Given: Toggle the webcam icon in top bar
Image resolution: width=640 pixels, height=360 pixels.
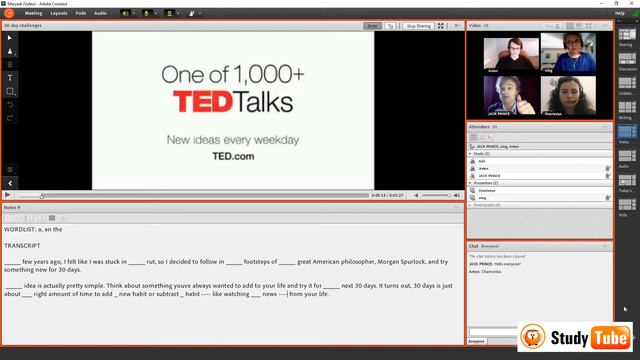Looking at the screenshot, I should click(169, 13).
